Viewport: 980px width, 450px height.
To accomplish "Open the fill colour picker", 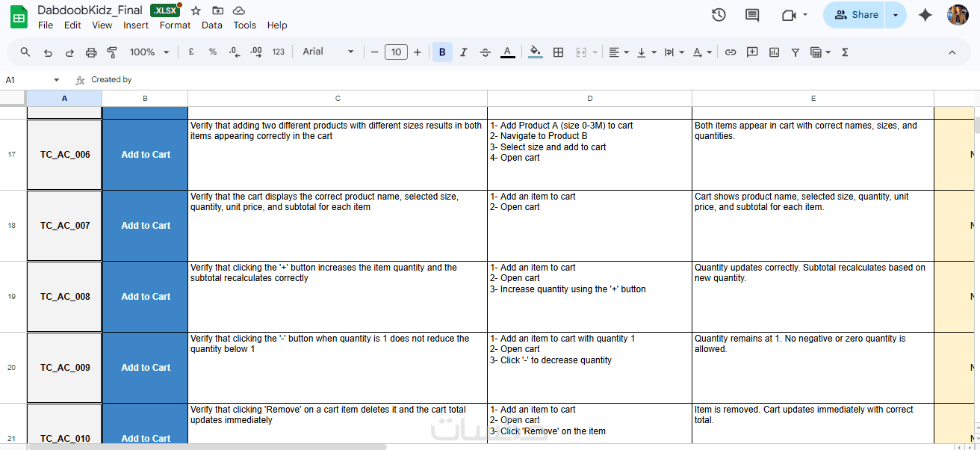I will click(535, 52).
